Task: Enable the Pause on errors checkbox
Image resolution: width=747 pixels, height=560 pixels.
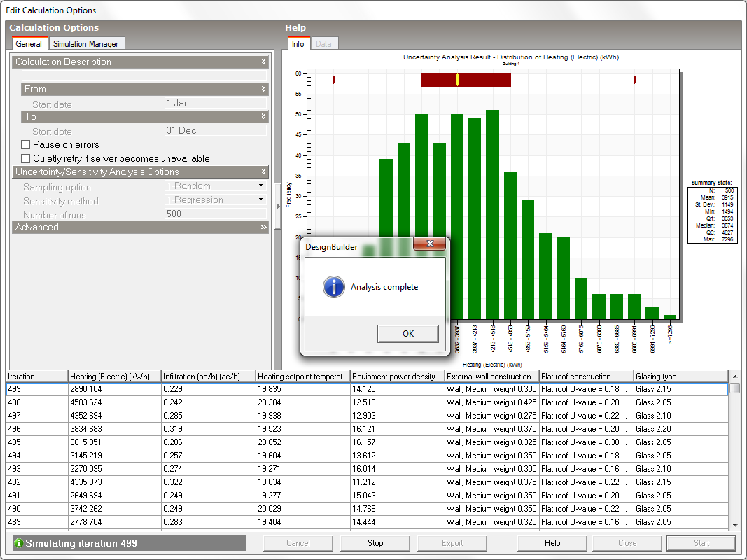Action: pyautogui.click(x=26, y=145)
